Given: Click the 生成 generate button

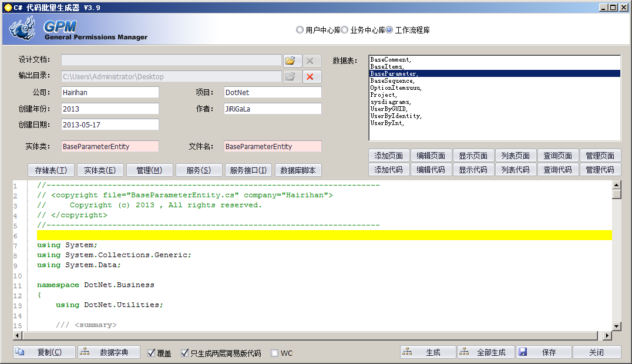Looking at the screenshot, I should click(428, 352).
